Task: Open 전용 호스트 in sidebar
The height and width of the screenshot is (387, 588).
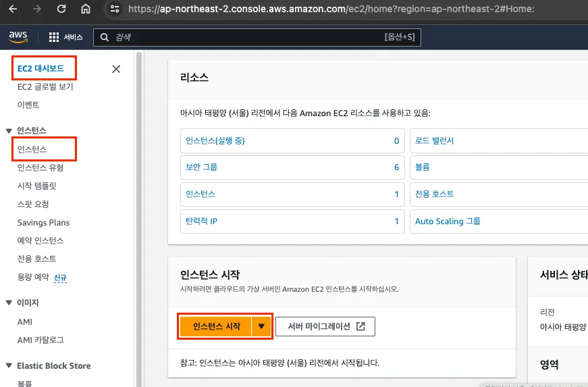Action: coord(36,259)
